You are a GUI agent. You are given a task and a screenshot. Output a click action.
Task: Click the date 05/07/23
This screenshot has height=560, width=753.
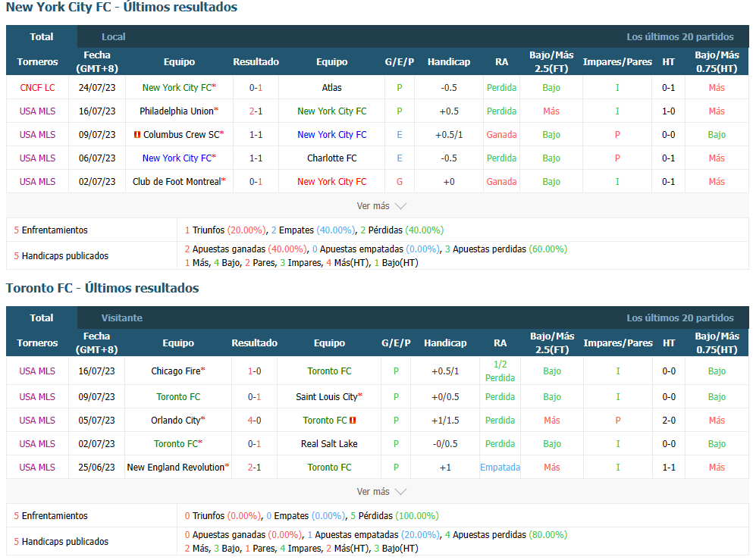tap(96, 421)
